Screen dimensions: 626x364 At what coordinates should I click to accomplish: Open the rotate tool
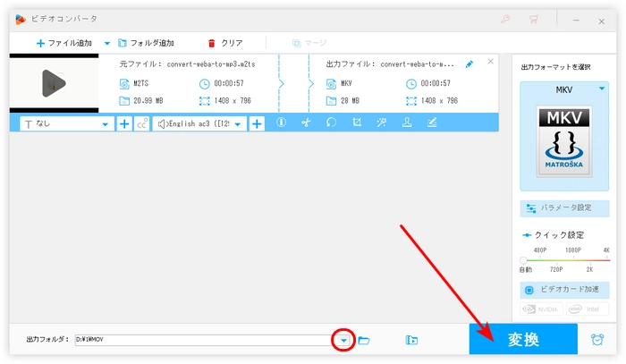coord(332,123)
